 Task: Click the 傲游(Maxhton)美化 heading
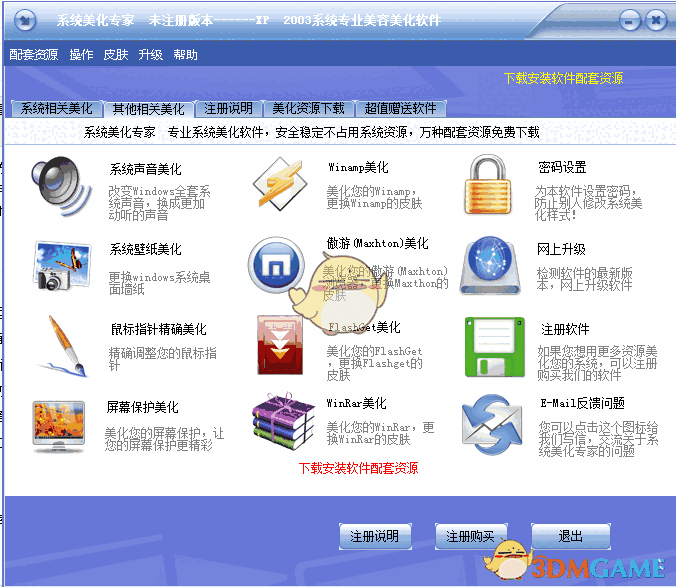(378, 243)
